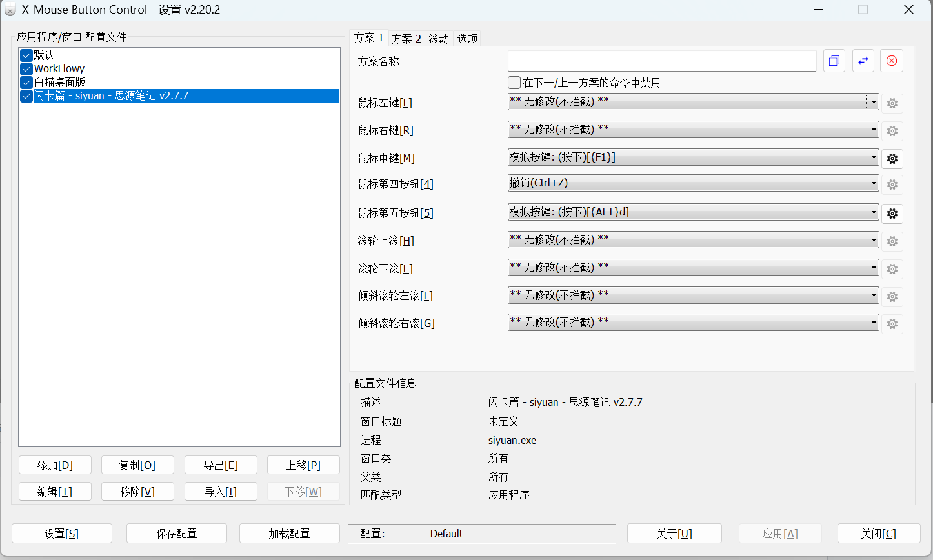Image resolution: width=933 pixels, height=560 pixels.
Task: Open gear settings for 鼠标第五按钮 simulated keys
Action: pyautogui.click(x=892, y=213)
